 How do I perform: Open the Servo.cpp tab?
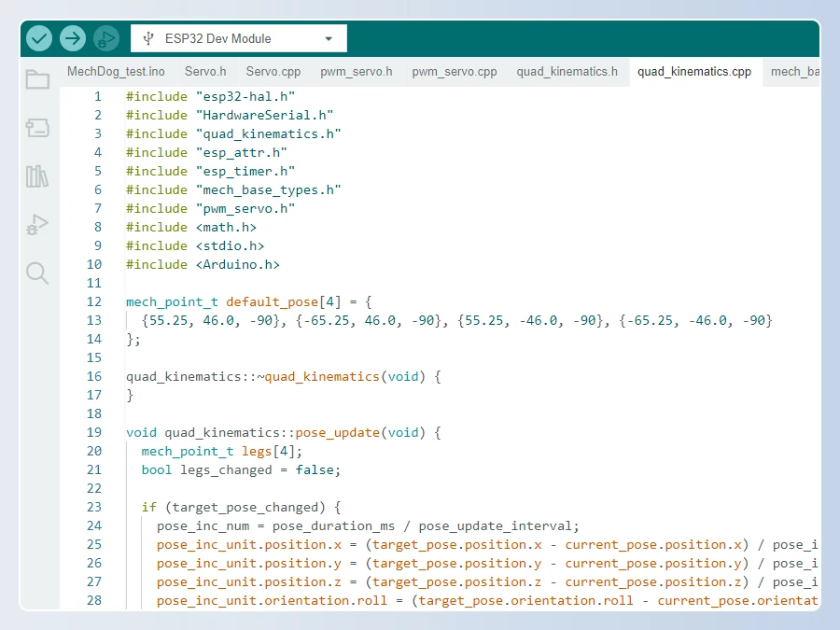(x=273, y=71)
